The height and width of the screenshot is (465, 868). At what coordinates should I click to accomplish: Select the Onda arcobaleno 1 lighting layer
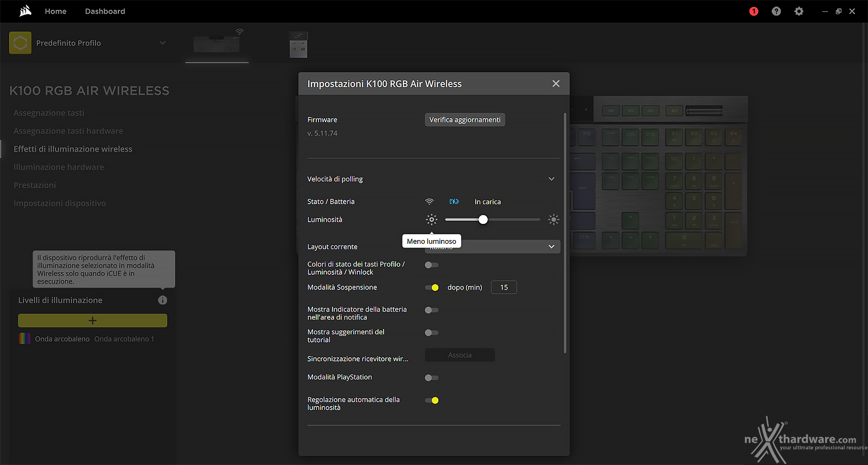[124, 339]
